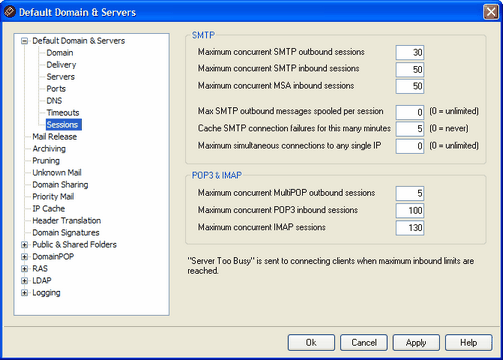Select the Logging label in the tree
The width and height of the screenshot is (503, 360).
tap(46, 293)
